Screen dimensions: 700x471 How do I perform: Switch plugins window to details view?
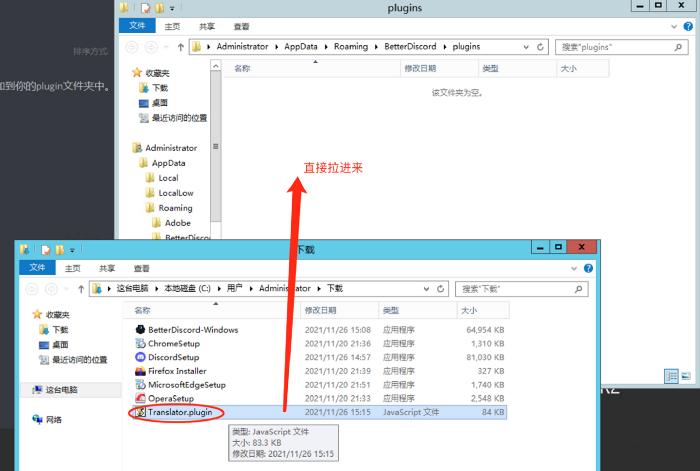pos(671,376)
